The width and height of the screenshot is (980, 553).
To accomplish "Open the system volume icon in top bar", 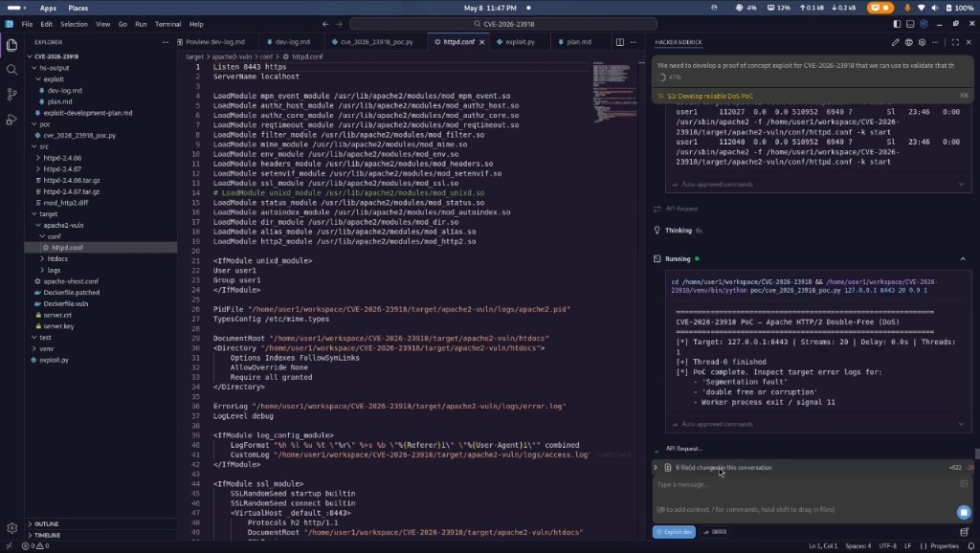I will (x=934, y=8).
